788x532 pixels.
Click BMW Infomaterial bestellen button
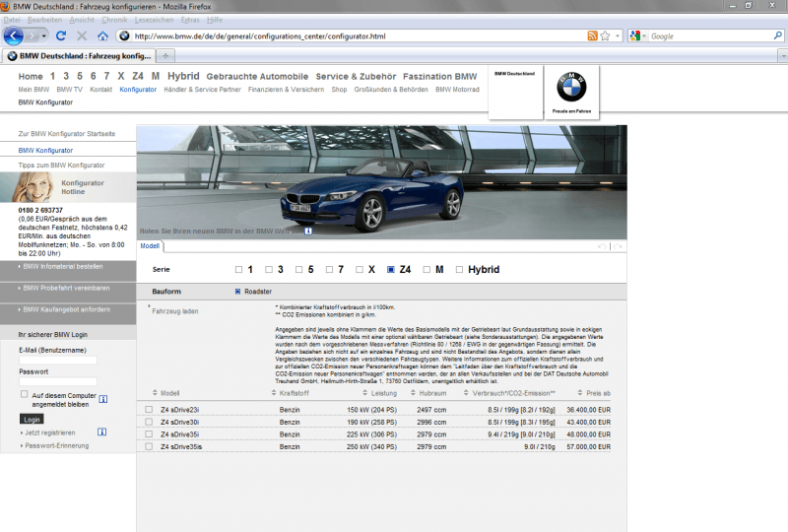pos(68,271)
